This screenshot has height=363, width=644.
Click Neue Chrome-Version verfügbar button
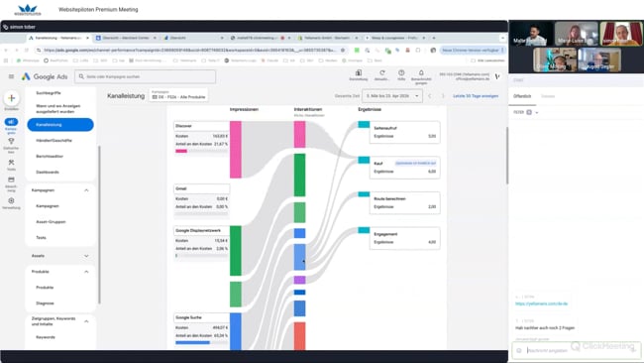(473, 51)
